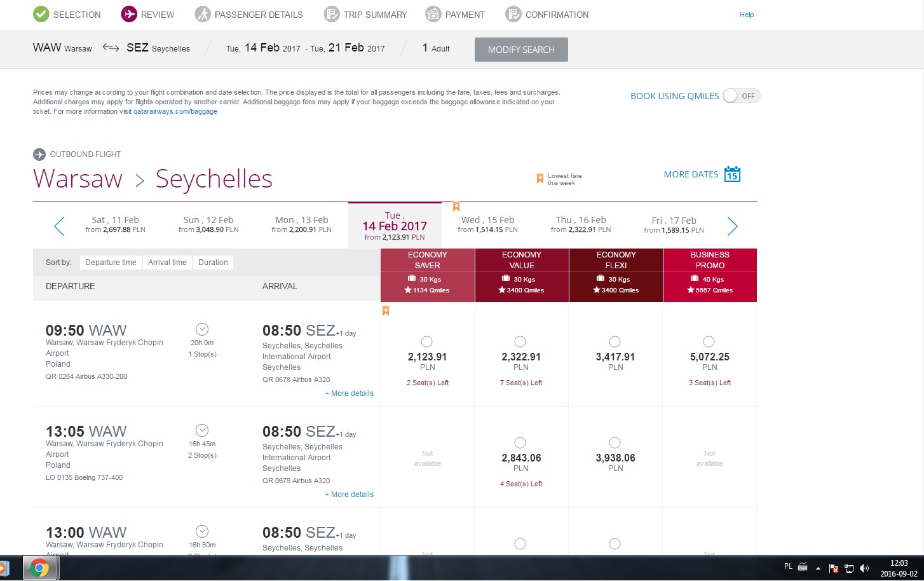Click the Review step plane icon
The width and height of the screenshot is (924, 581).
click(x=129, y=14)
